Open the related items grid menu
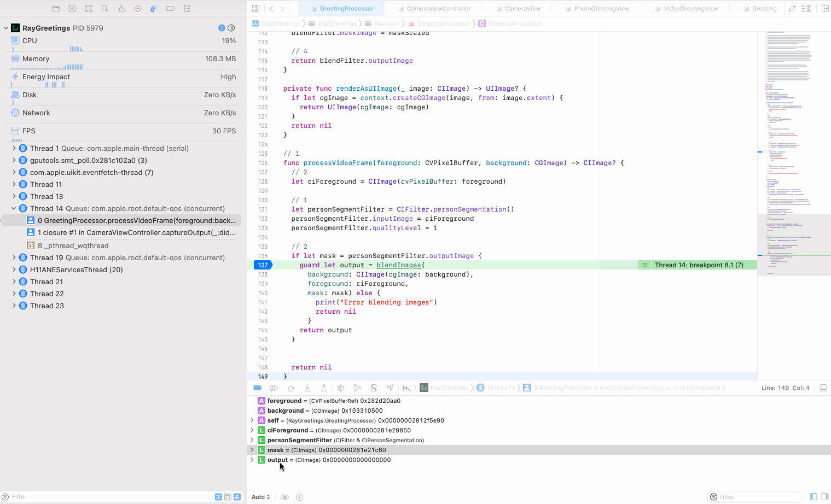The width and height of the screenshot is (831, 504). tap(255, 9)
